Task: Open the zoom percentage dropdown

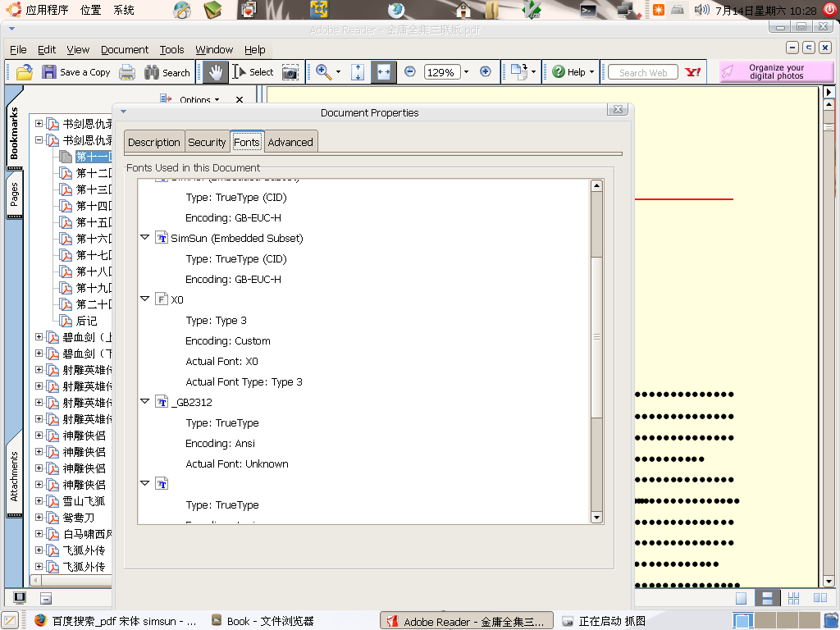Action: [466, 72]
